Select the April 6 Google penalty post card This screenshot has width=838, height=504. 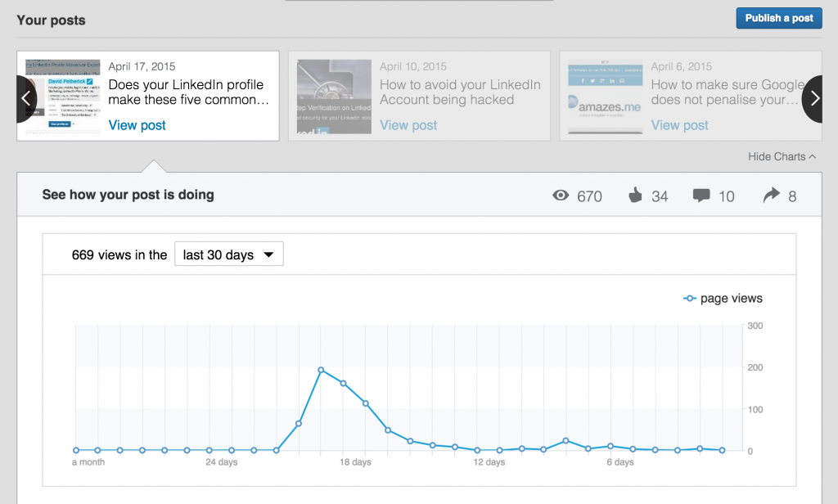point(690,96)
